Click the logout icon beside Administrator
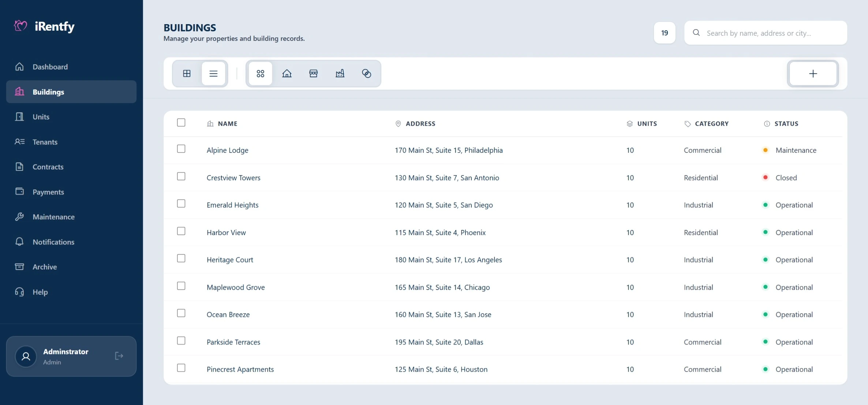868x405 pixels. point(119,356)
